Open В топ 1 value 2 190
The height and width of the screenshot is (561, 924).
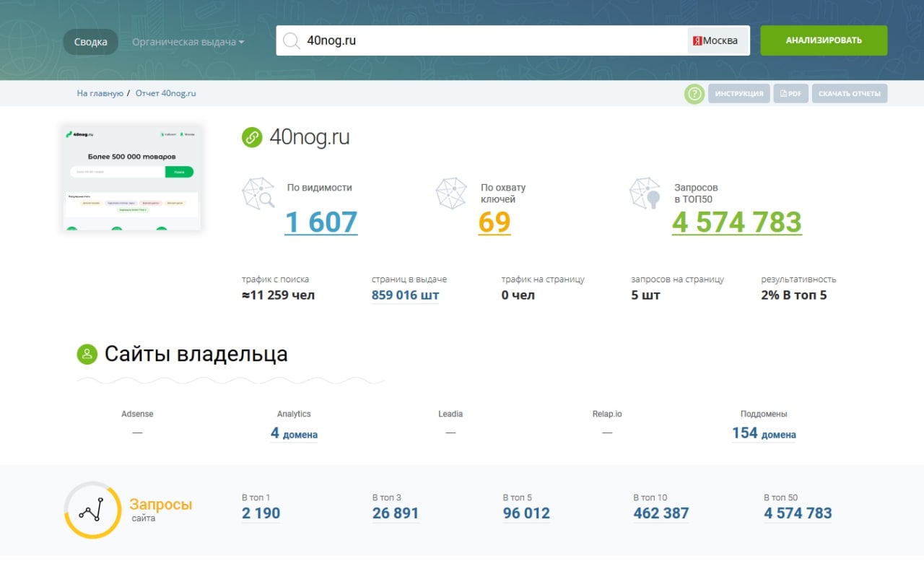[261, 513]
